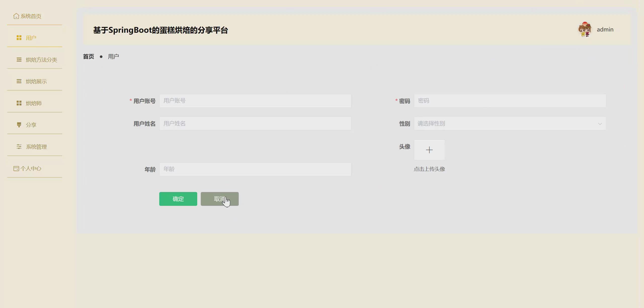Click the home icon beside 系统首页
Image resolution: width=644 pixels, height=308 pixels.
pyautogui.click(x=16, y=16)
